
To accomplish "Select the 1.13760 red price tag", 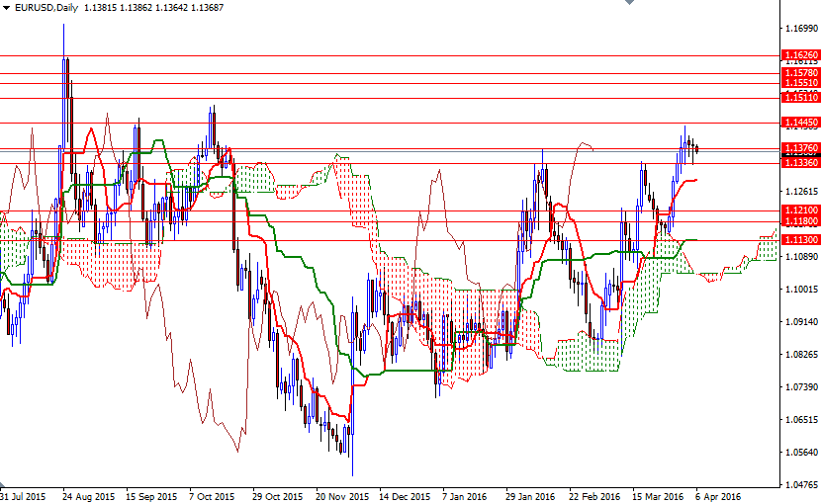I will pyautogui.click(x=800, y=148).
